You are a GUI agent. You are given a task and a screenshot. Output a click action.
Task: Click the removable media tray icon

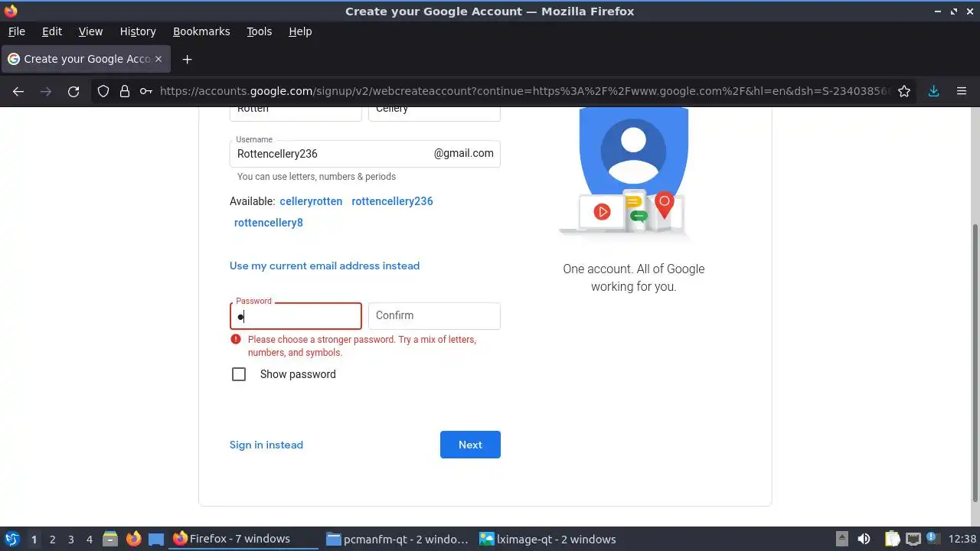pyautogui.click(x=841, y=539)
